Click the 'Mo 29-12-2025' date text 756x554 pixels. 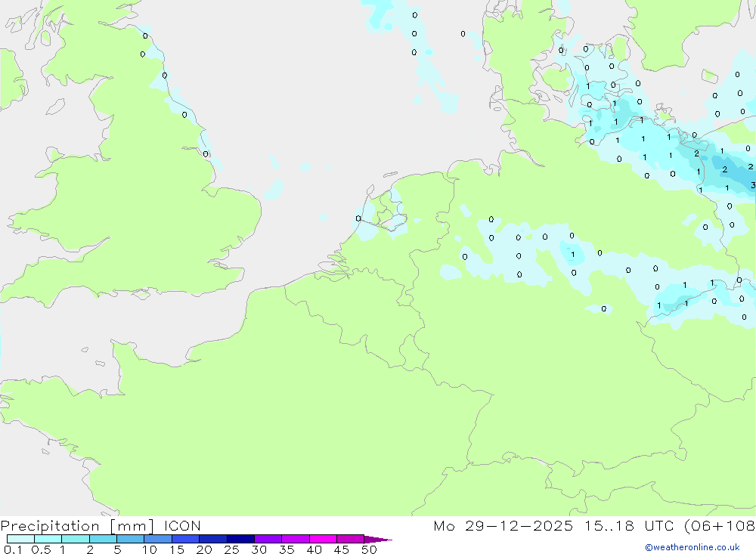coord(503,526)
